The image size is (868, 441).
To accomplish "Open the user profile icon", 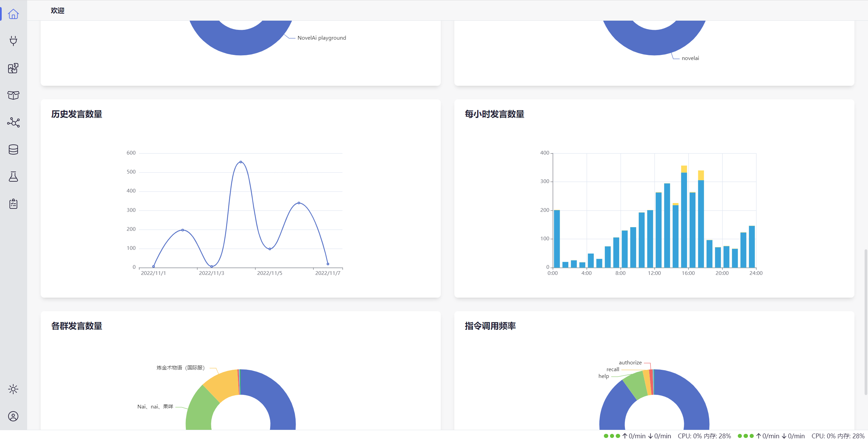I will (x=13, y=416).
